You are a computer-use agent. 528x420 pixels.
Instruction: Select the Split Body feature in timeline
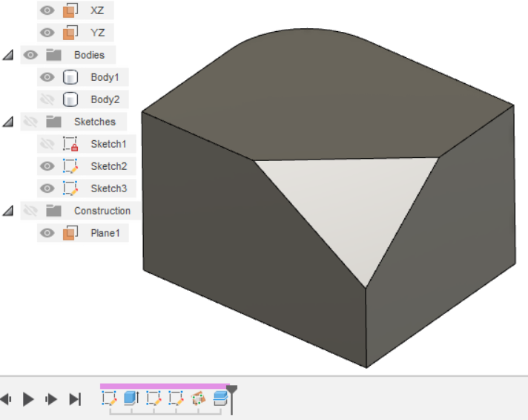tap(220, 398)
